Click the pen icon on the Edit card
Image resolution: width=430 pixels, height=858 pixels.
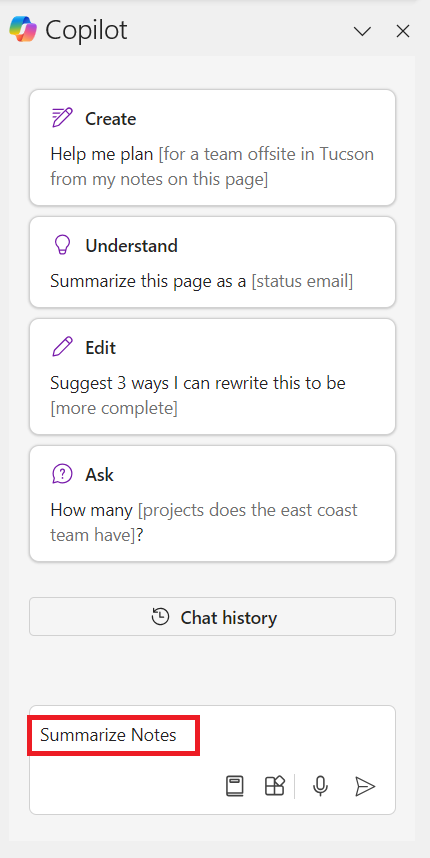click(62, 347)
